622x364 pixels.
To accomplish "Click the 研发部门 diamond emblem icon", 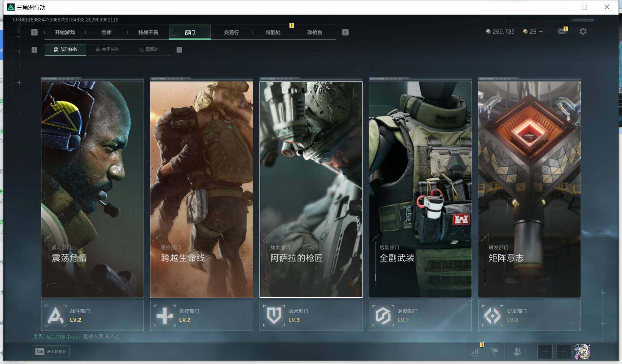I will 492,316.
